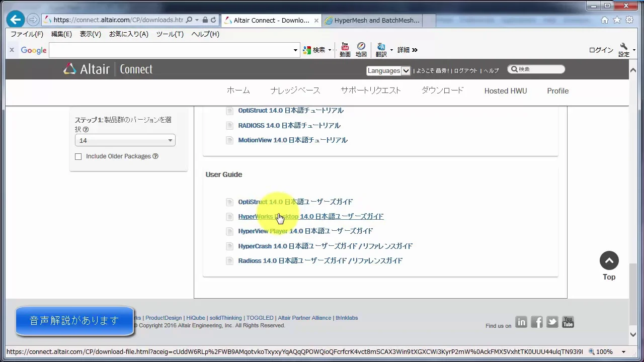Click the search magnifier in address bar

click(189, 20)
